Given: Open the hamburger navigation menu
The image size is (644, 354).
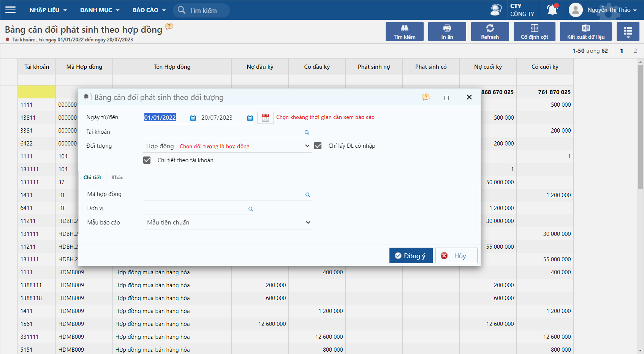Looking at the screenshot, I should pyautogui.click(x=11, y=10).
